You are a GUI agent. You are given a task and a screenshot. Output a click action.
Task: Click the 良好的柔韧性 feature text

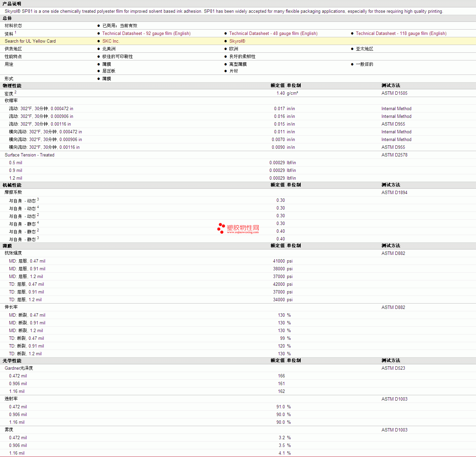coord(243,56)
